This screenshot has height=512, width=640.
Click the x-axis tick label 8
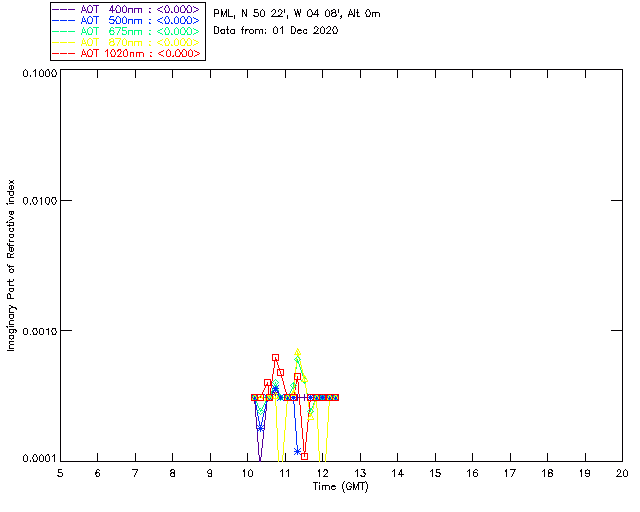[173, 473]
